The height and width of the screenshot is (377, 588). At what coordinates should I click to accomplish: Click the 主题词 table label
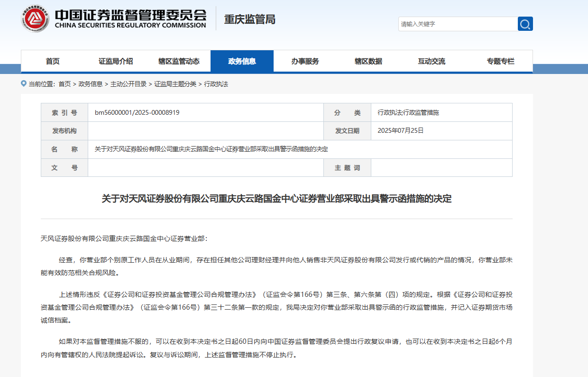347,168
